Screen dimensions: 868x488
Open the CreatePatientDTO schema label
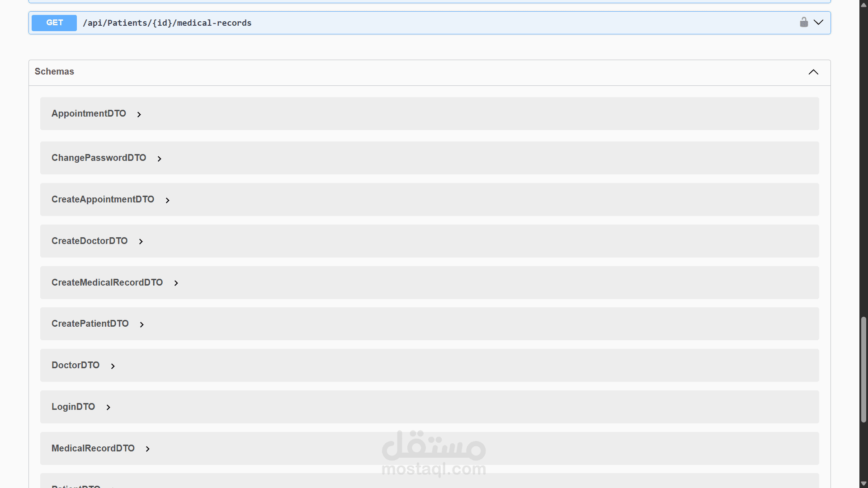[90, 324]
